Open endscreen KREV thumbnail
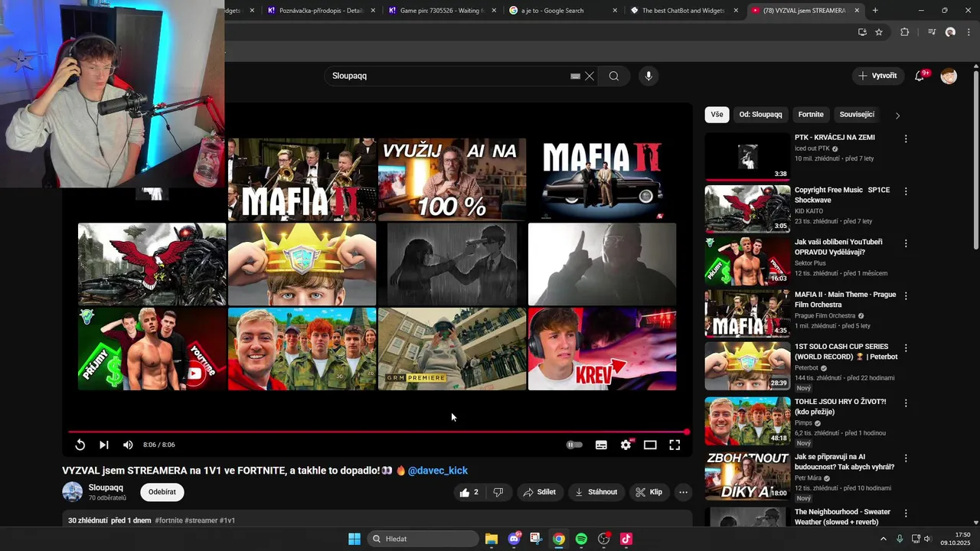Screen dimensions: 980x551 pyautogui.click(x=602, y=349)
